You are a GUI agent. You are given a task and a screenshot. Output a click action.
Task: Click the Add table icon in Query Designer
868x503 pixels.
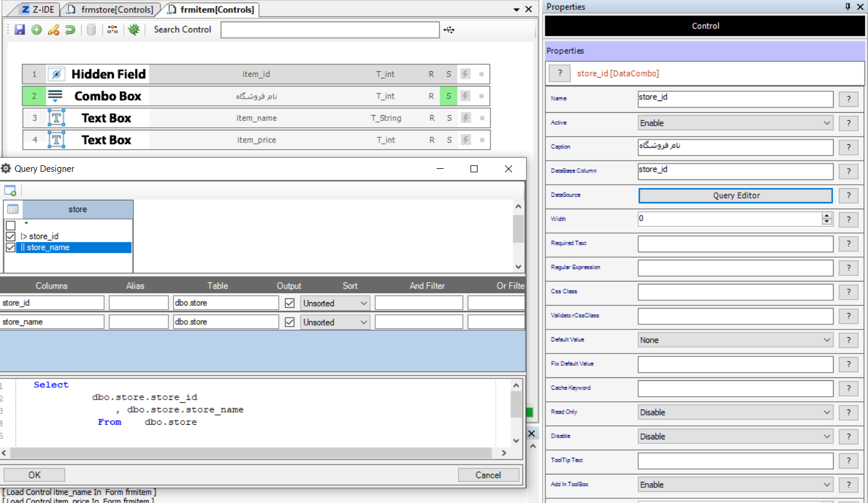[x=10, y=190]
